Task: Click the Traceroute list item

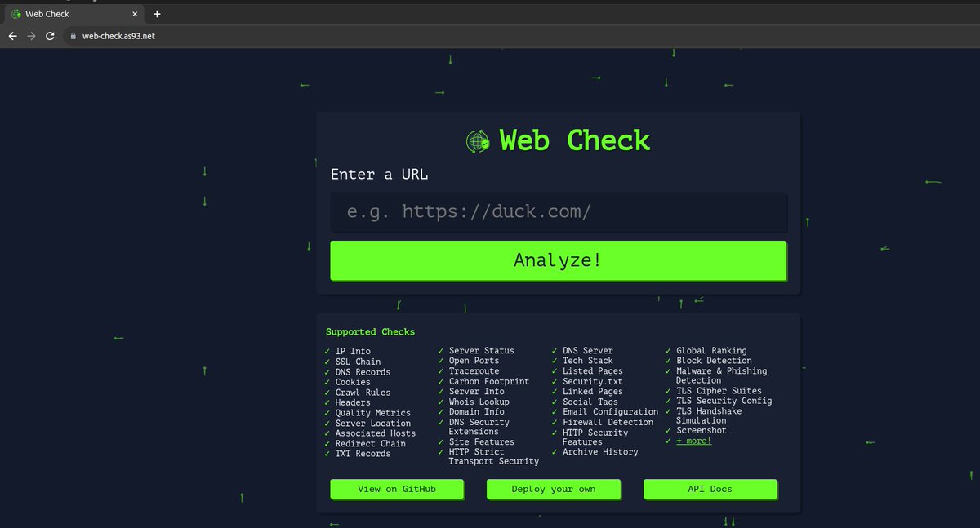Action: click(x=474, y=371)
